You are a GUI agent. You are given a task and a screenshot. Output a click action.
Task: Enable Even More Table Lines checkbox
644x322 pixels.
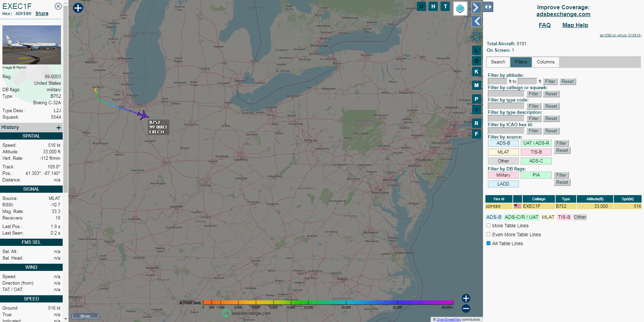pos(488,235)
